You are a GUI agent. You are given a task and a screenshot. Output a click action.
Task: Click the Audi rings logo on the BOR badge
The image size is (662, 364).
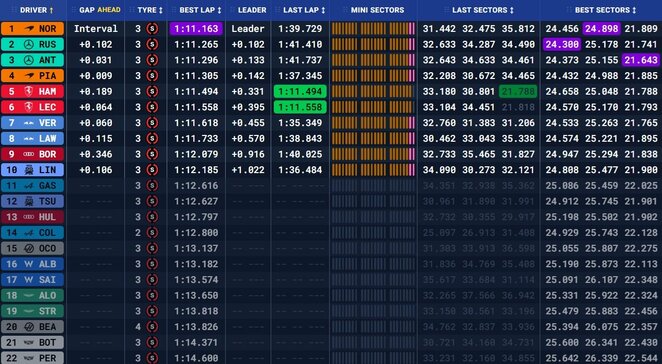pos(29,154)
